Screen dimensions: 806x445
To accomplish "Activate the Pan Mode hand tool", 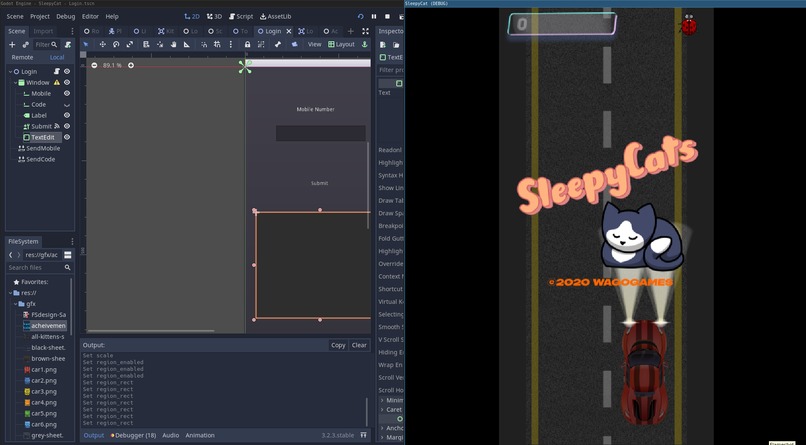I will (x=173, y=45).
